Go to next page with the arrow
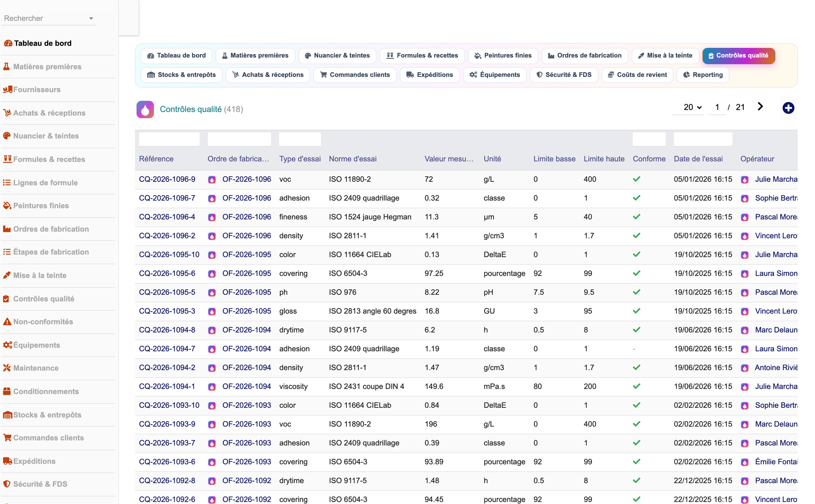The width and height of the screenshot is (815, 504). pyautogui.click(x=761, y=107)
